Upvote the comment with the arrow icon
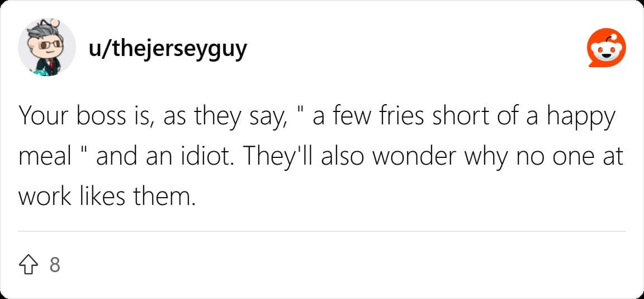This screenshot has height=299, width=644. pyautogui.click(x=28, y=265)
